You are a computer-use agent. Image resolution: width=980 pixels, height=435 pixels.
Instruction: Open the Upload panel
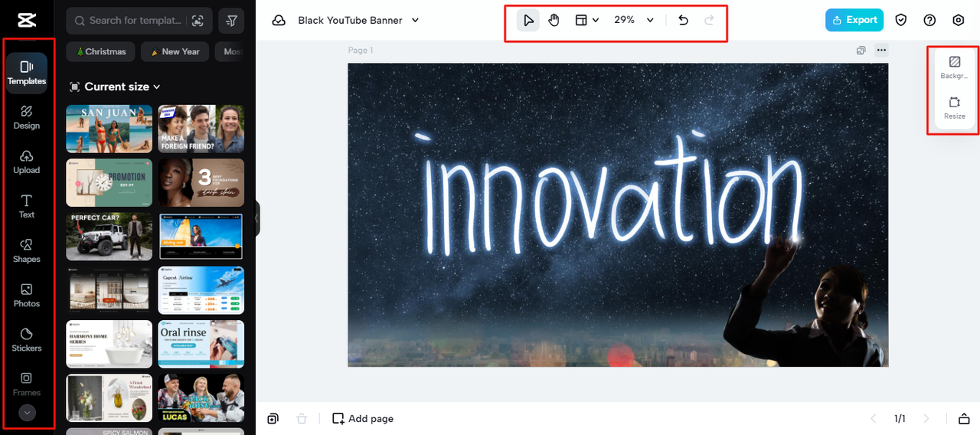pyautogui.click(x=27, y=162)
